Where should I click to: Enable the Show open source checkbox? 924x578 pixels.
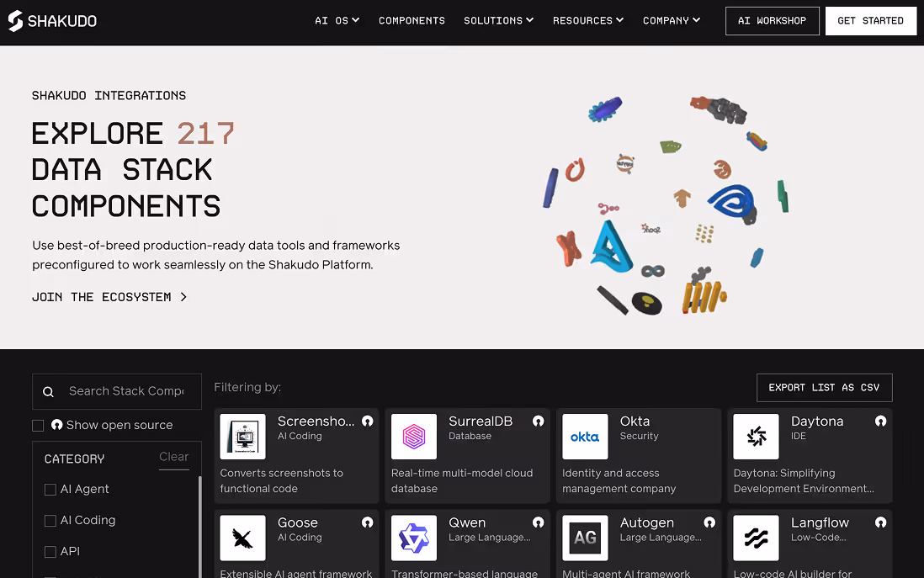point(38,426)
